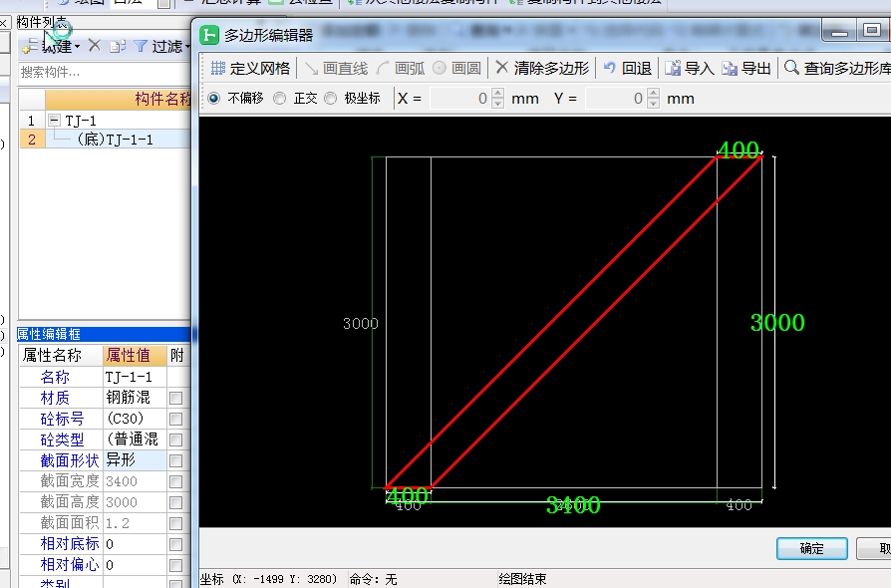Screen dimensions: 891x588
Task: Toggle the 砼类型 row checkbox
Action: pyautogui.click(x=176, y=440)
